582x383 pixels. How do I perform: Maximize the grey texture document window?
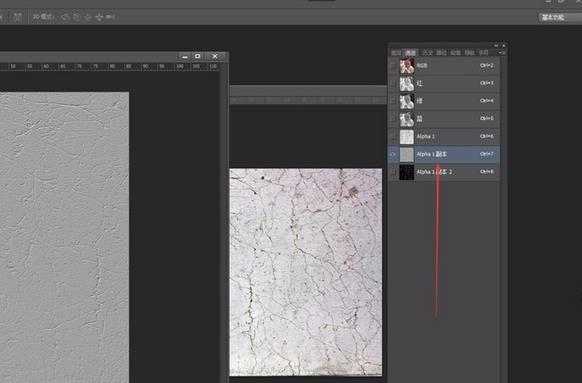(198, 56)
